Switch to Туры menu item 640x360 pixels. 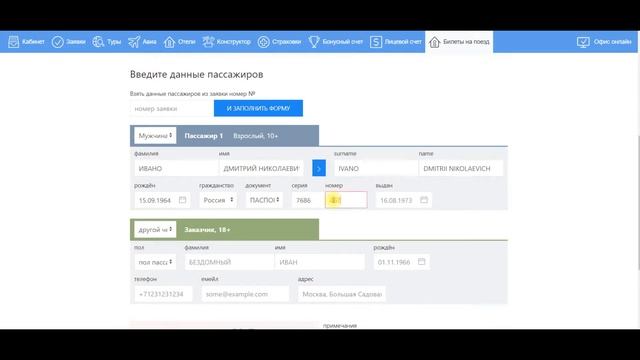(x=114, y=42)
